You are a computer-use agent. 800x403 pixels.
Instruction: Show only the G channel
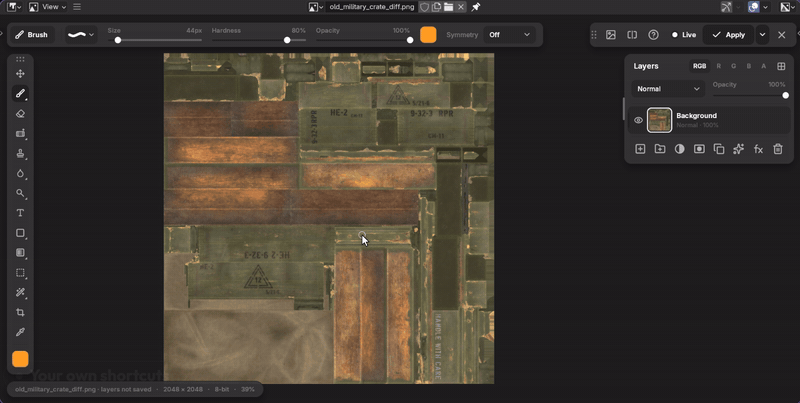coord(734,66)
